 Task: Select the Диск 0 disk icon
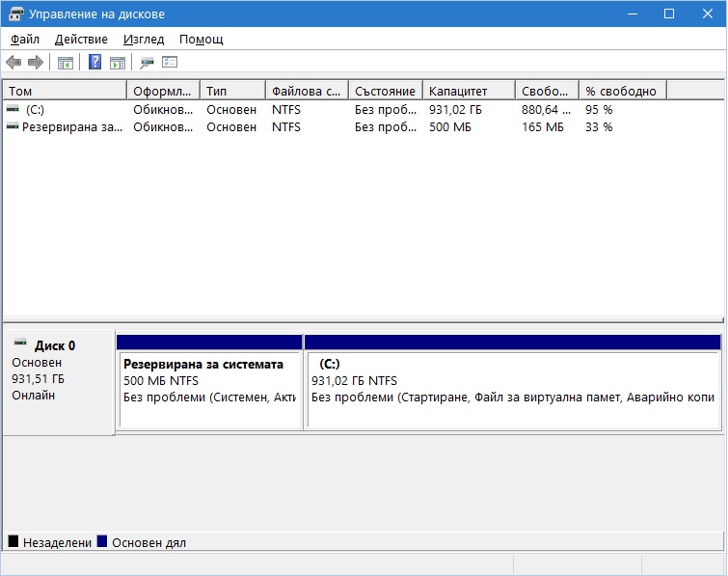pos(20,343)
